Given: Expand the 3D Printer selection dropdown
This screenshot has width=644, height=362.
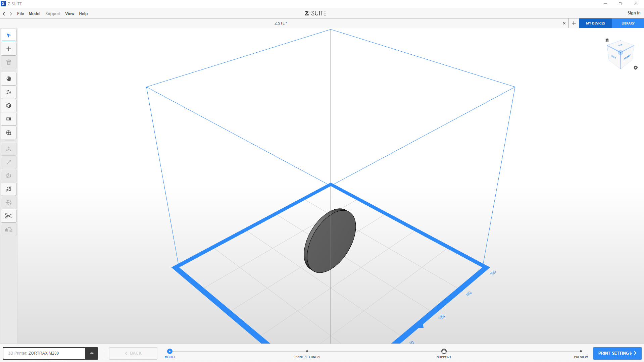Looking at the screenshot, I should (x=92, y=353).
